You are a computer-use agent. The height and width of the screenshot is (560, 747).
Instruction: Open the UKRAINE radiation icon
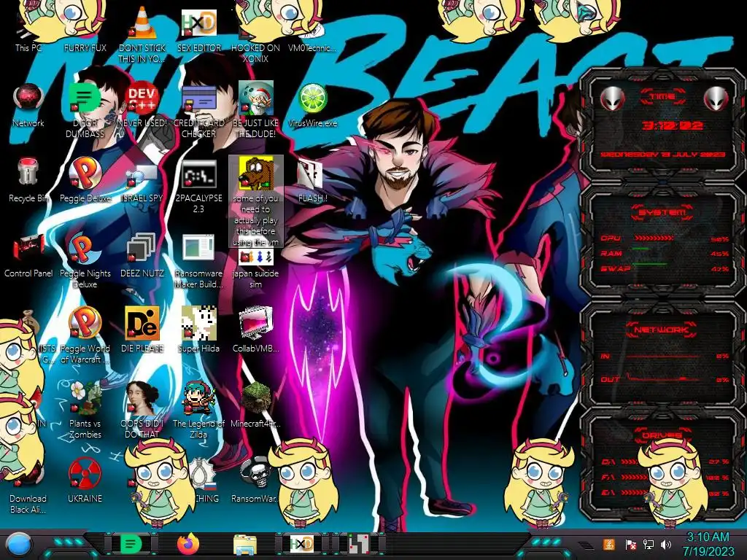pyautogui.click(x=85, y=473)
